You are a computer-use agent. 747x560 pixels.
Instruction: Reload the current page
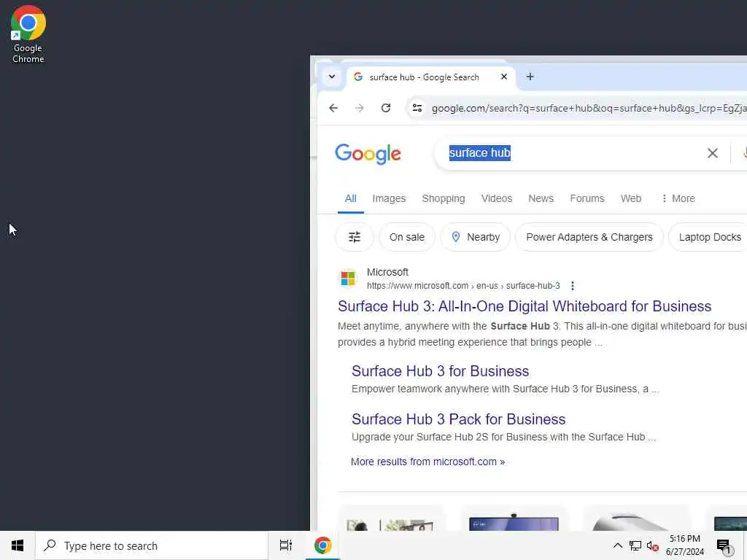coord(386,108)
